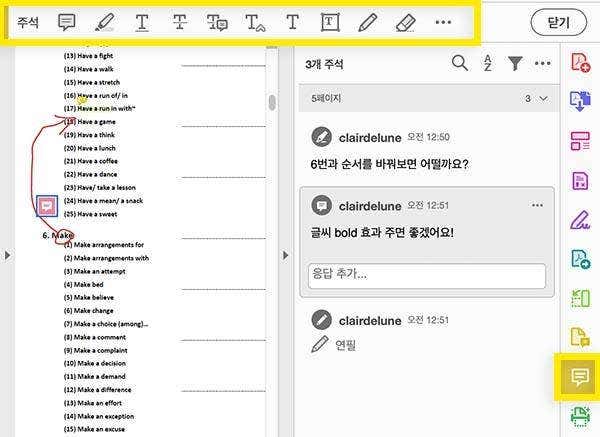Viewport: 600px width, 437px height.
Task: Click the pencil avatar icon at 12:50
Action: click(x=321, y=137)
